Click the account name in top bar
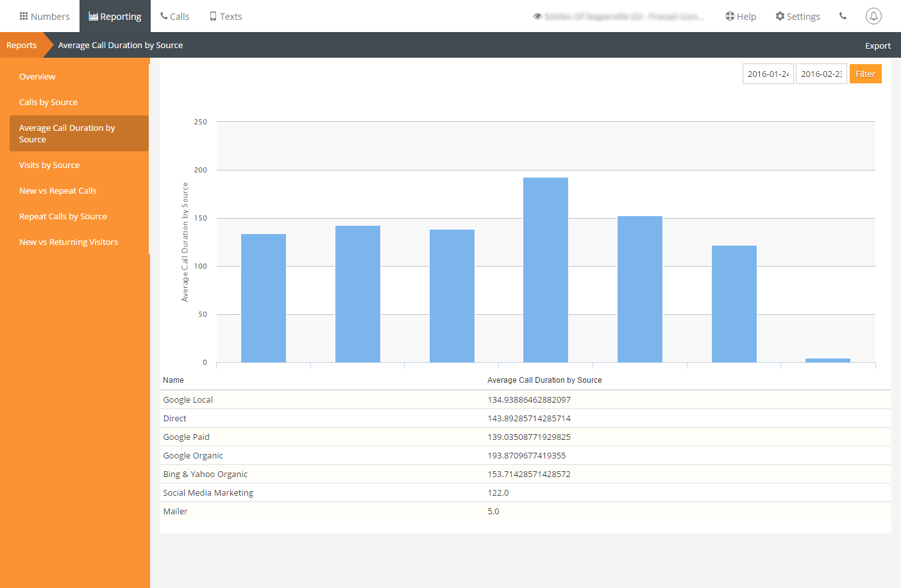Image resolution: width=901 pixels, height=588 pixels. click(624, 16)
